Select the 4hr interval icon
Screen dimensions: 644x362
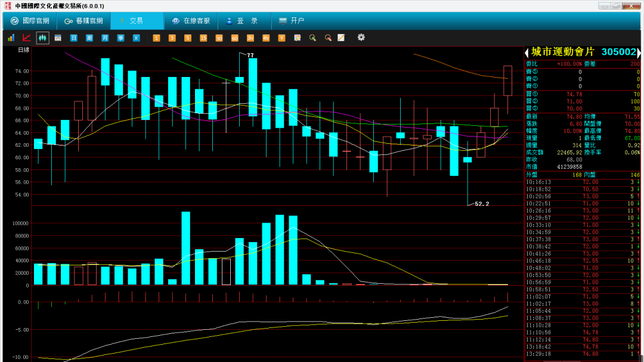(x=266, y=38)
